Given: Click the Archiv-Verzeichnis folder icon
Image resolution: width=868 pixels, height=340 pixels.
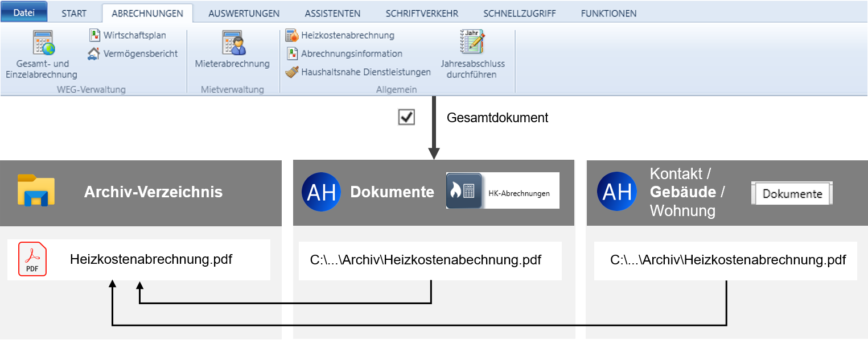Looking at the screenshot, I should pyautogui.click(x=36, y=190).
